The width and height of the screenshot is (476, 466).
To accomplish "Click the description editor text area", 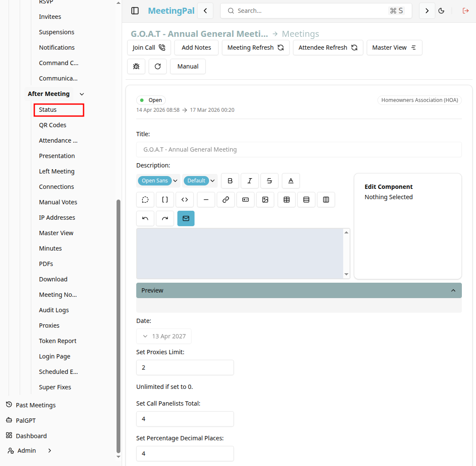I will click(x=240, y=253).
